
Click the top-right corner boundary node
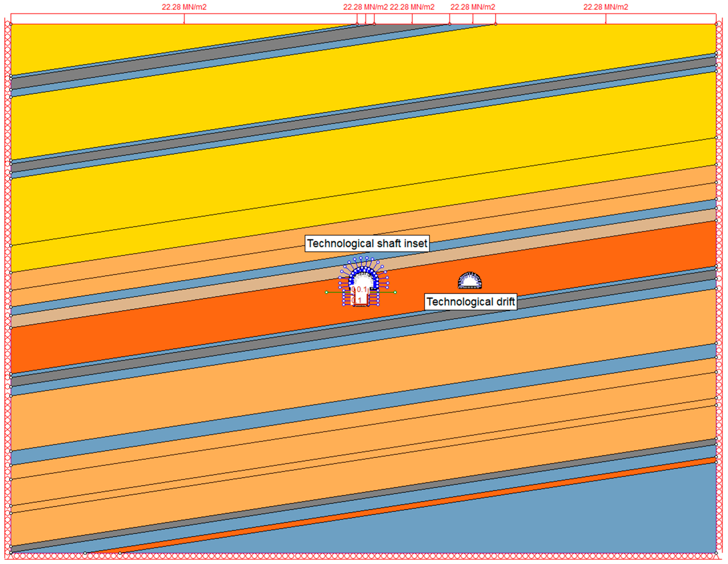[x=716, y=24]
